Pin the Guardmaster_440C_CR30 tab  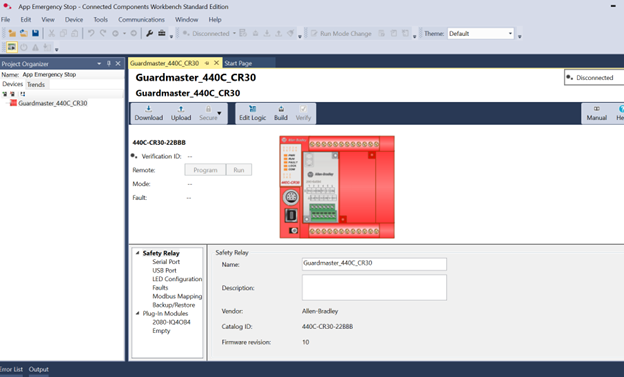[207, 63]
